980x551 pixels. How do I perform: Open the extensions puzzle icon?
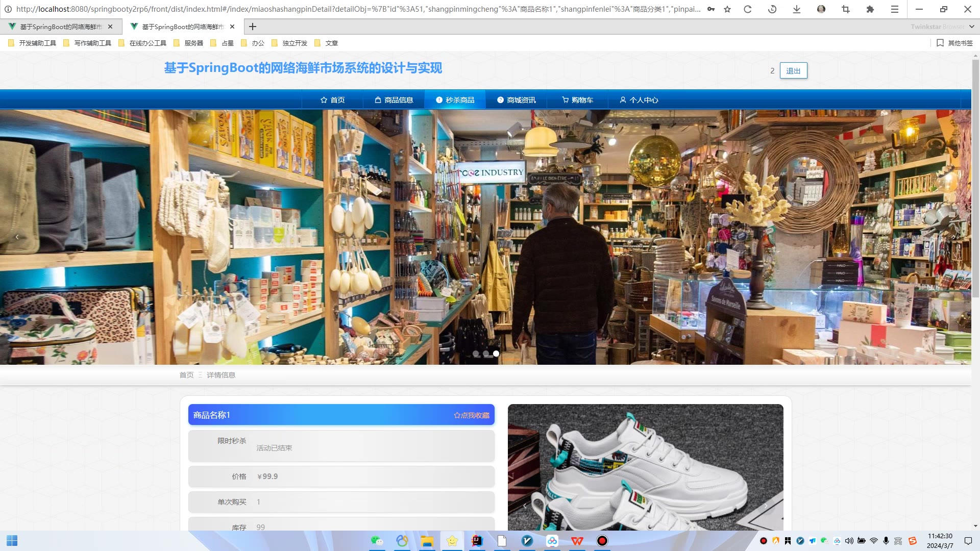pos(870,9)
